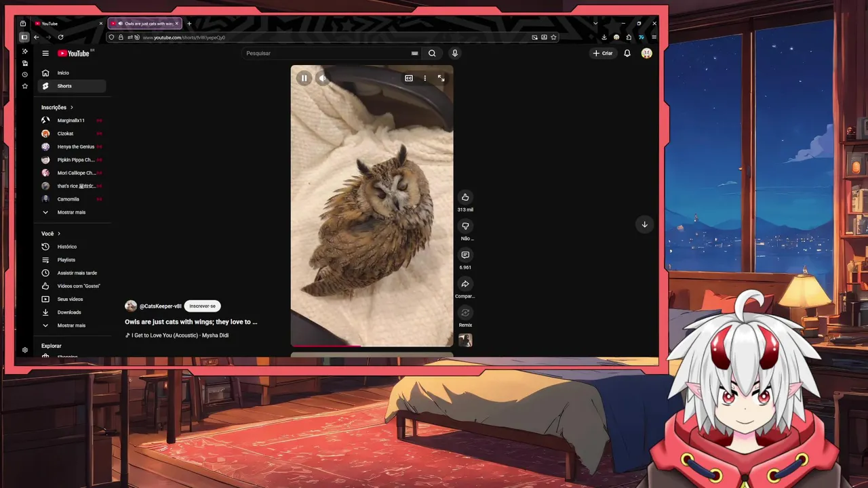868x488 pixels.
Task: Open browser downloads panel
Action: coord(604,37)
